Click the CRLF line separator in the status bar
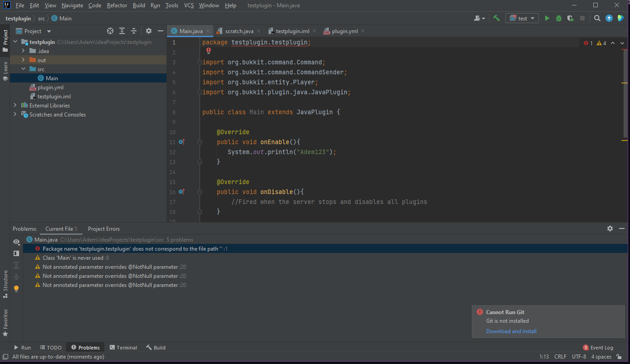This screenshot has width=630, height=364. pyautogui.click(x=560, y=357)
